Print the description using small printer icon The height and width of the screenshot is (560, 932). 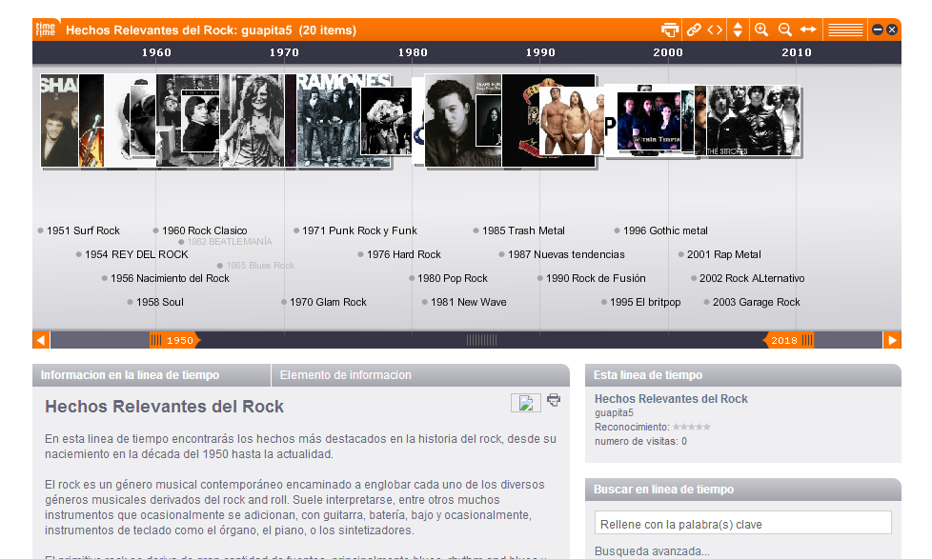point(554,400)
